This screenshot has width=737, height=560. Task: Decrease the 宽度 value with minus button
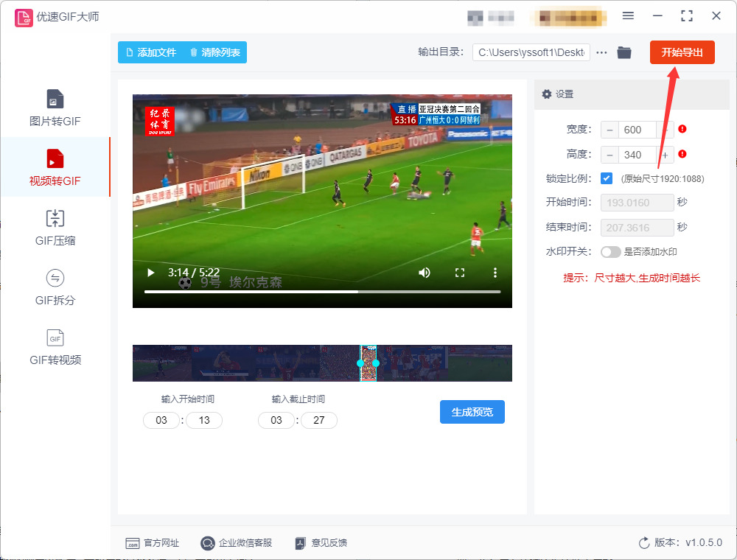tap(609, 130)
